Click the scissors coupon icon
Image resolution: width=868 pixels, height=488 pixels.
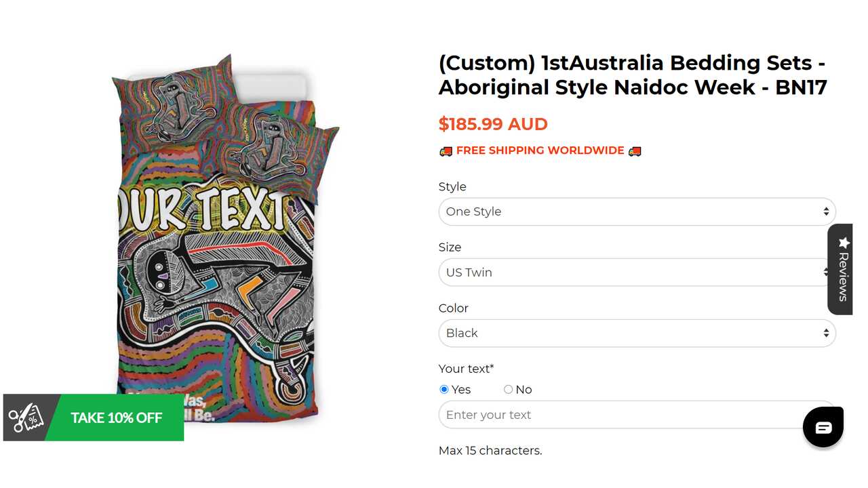click(26, 418)
